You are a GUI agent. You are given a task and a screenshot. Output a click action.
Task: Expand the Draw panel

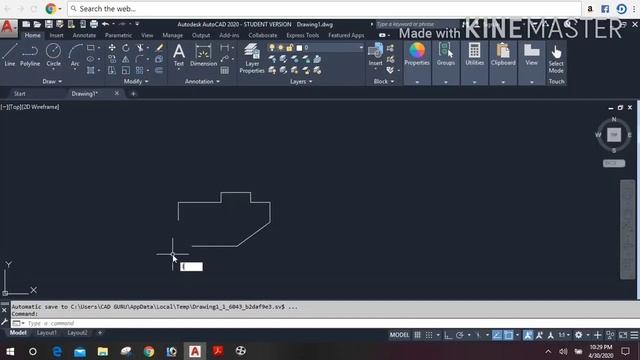click(52, 82)
